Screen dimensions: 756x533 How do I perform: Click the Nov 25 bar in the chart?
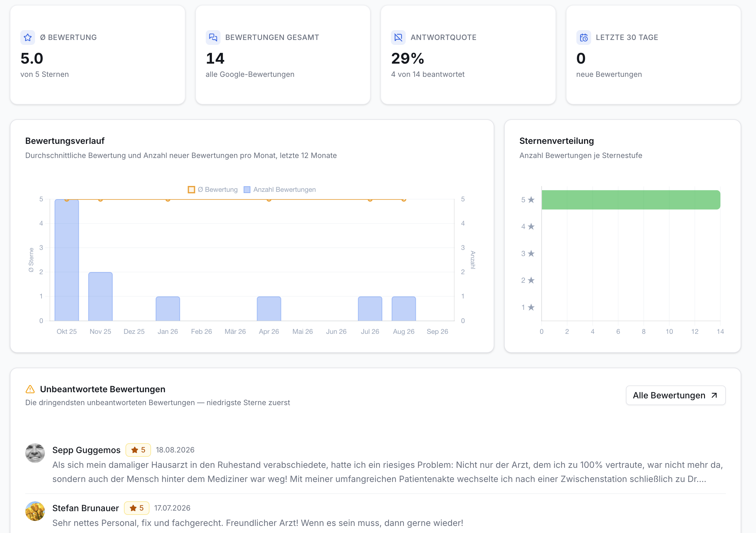101,296
